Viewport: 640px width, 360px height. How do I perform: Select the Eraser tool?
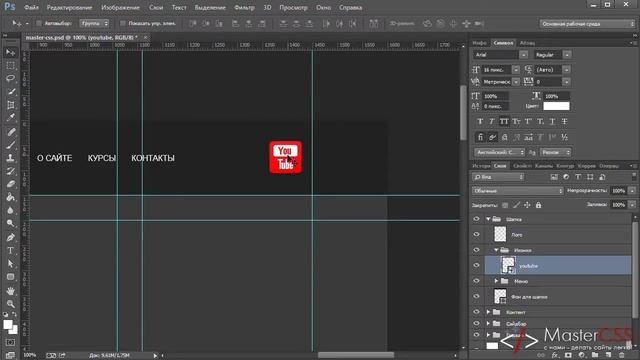point(11,184)
